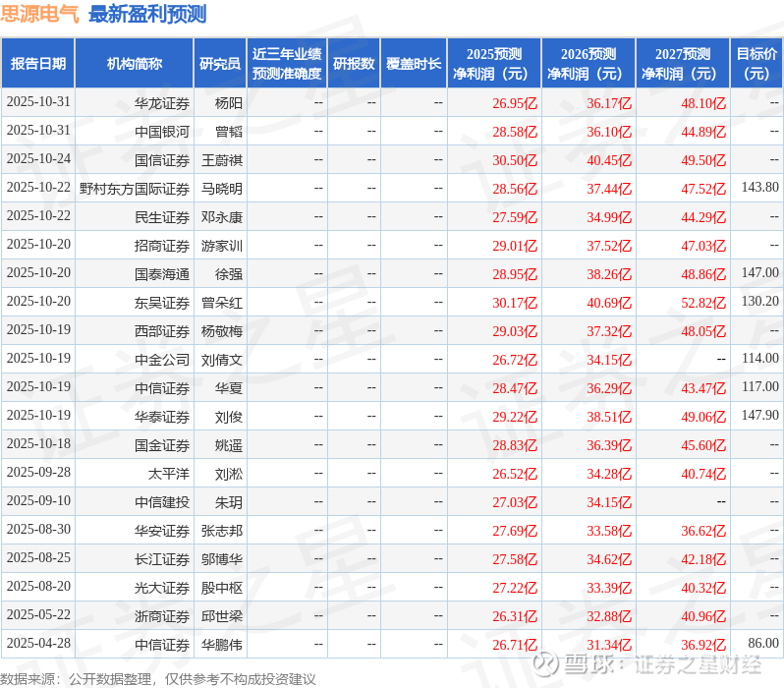Click analyst name 曾朵红

coord(222,304)
